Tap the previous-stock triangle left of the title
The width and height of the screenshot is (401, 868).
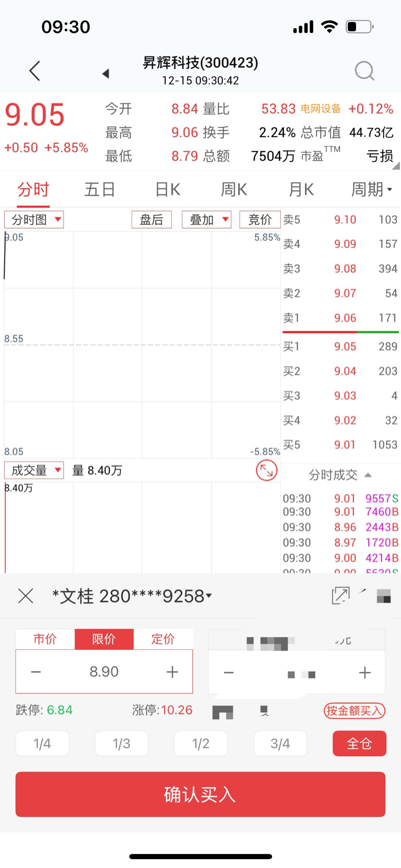105,74
